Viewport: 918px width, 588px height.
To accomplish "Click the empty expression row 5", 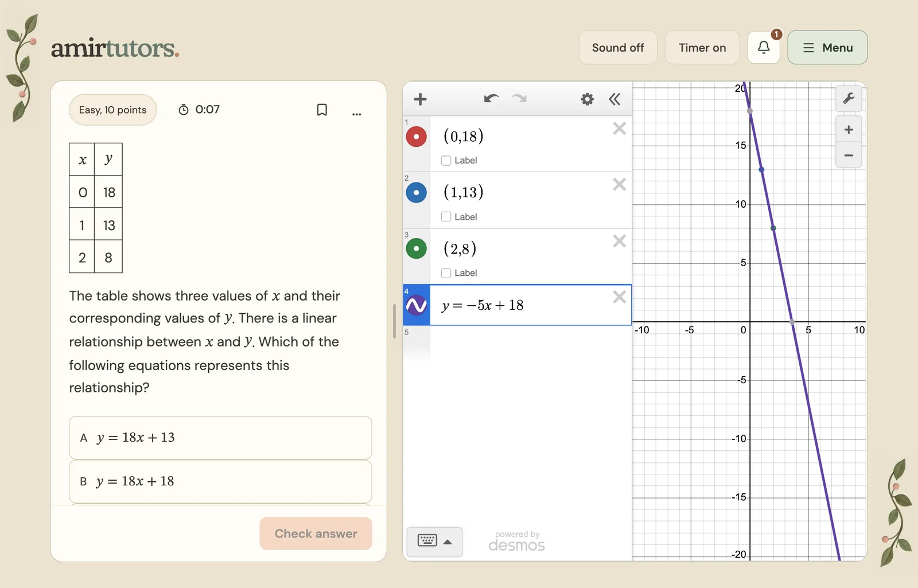I will click(x=517, y=342).
